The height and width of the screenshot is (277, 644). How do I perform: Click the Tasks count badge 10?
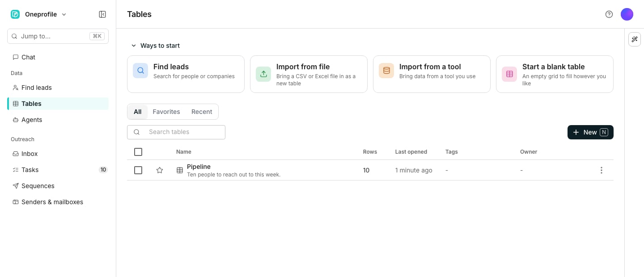click(103, 170)
